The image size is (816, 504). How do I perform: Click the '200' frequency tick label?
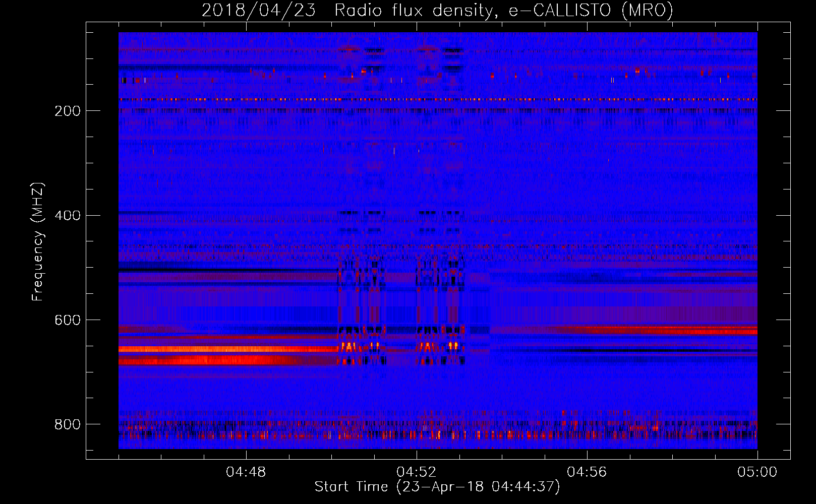tap(68, 111)
